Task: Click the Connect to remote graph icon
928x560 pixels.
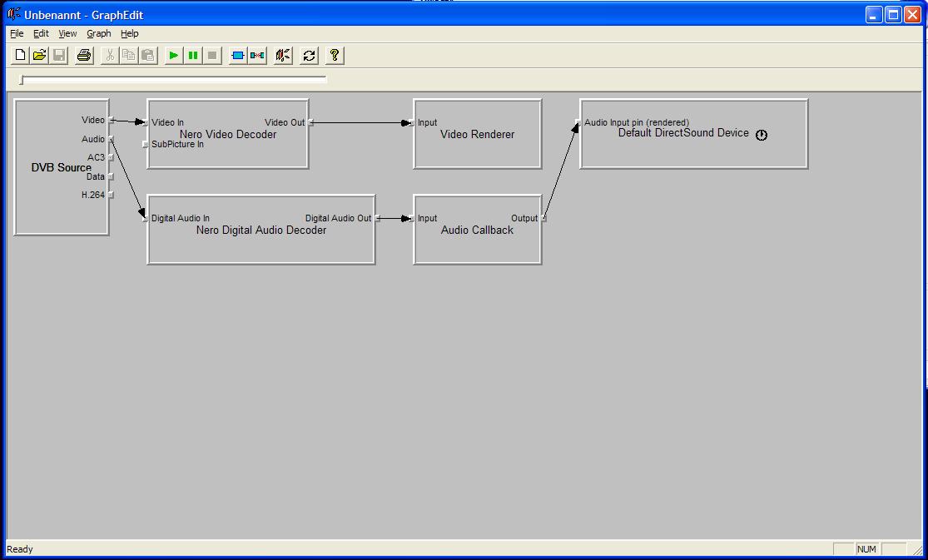Action: tap(284, 56)
